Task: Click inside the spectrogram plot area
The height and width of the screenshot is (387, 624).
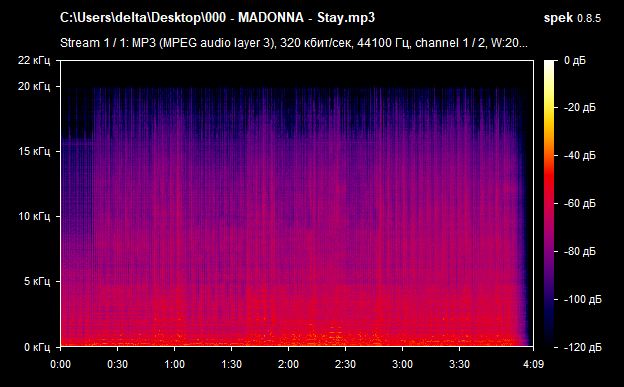Action: tap(297, 203)
